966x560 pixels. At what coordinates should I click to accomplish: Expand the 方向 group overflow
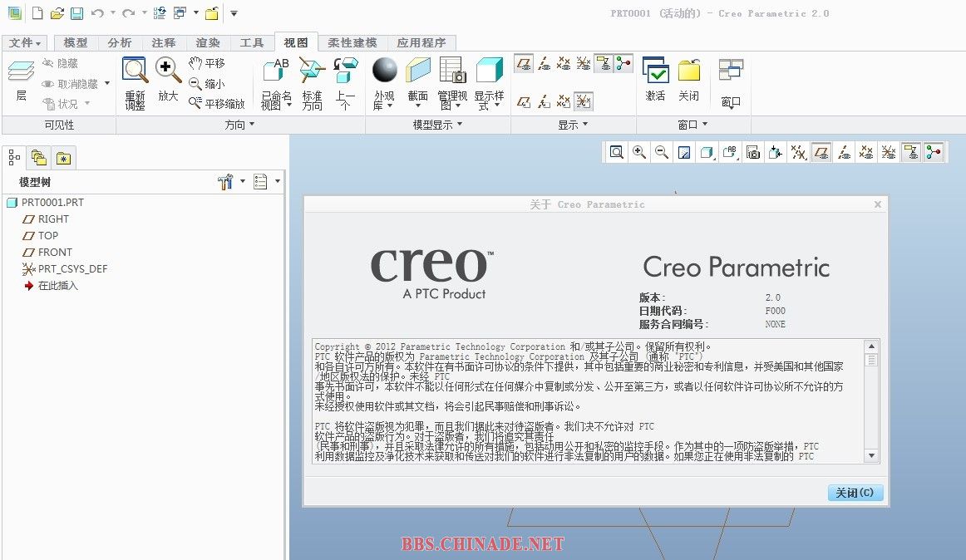coord(239,125)
